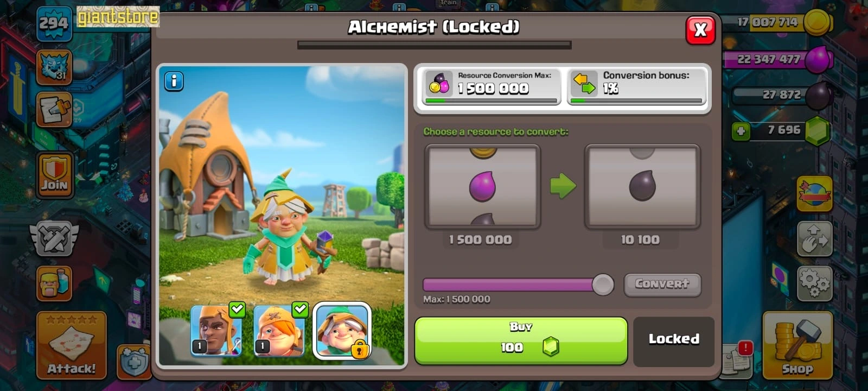Add gems with the green plus

click(741, 131)
